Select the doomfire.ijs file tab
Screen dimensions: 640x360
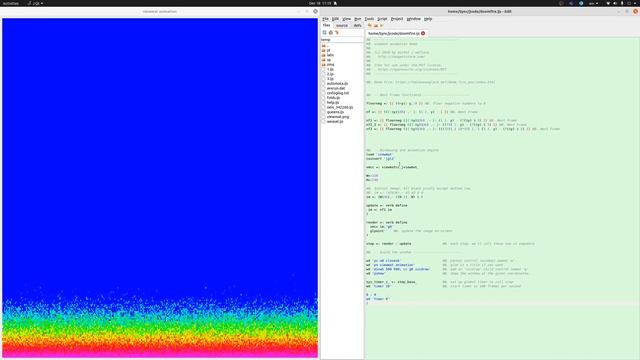pos(396,33)
